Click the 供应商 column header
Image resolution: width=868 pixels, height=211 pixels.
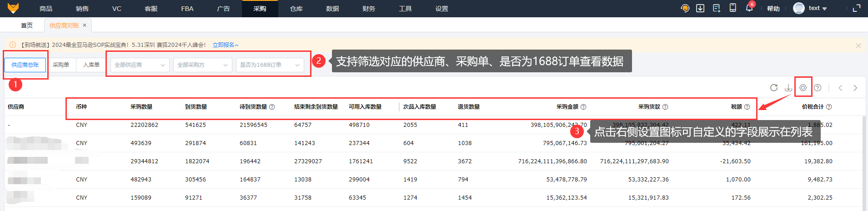[x=16, y=107]
